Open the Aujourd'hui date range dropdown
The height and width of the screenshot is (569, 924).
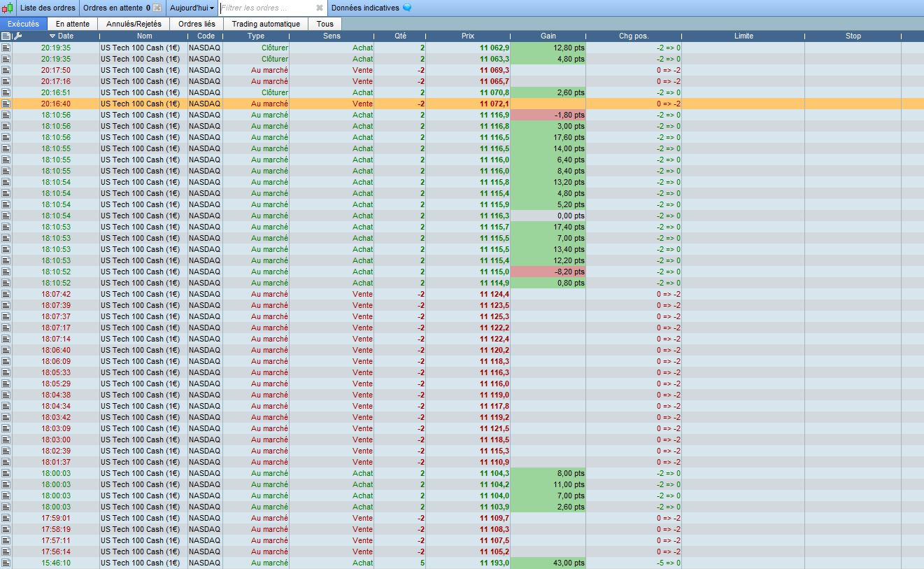coord(192,8)
